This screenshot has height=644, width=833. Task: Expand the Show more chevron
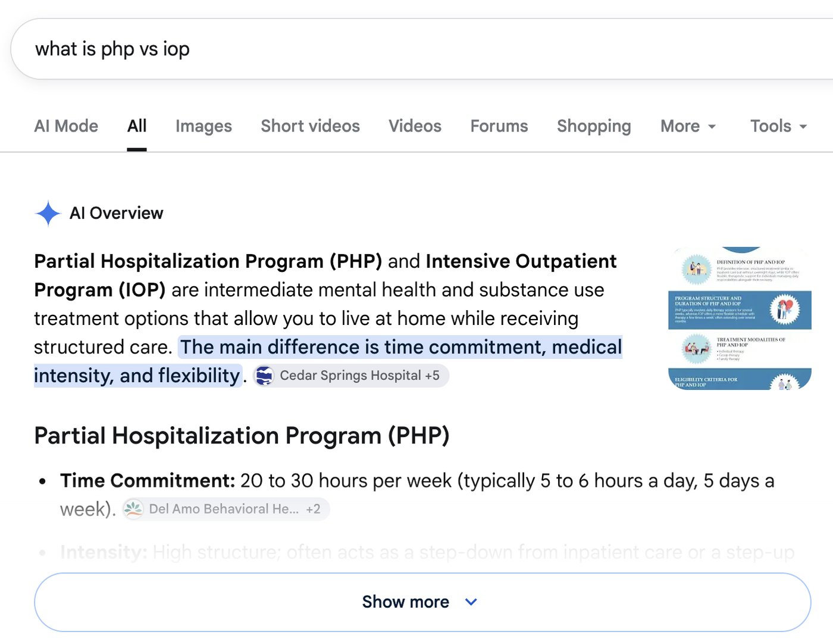pos(471,602)
